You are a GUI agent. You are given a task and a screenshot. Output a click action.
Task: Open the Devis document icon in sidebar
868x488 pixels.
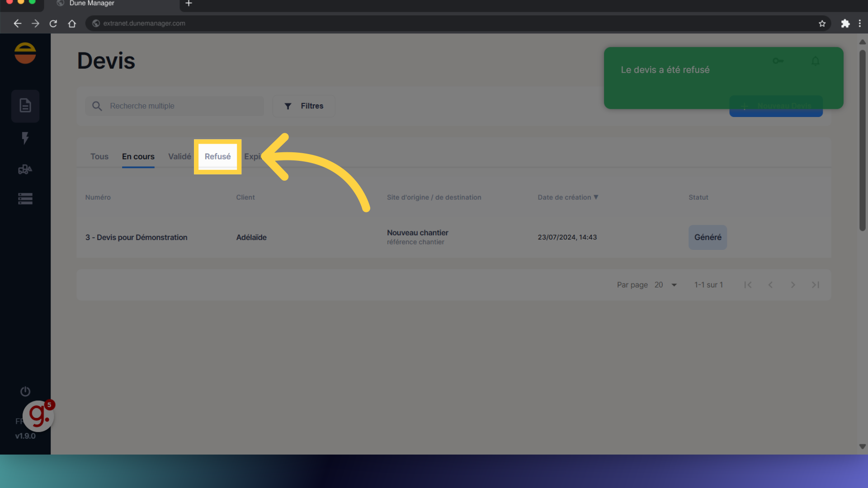[25, 106]
